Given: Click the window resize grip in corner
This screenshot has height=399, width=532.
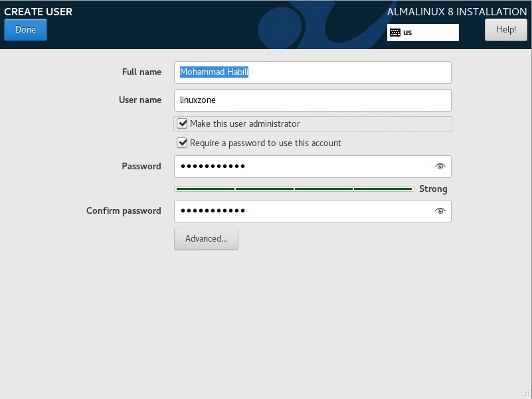Looking at the screenshot, I should tap(527, 394).
